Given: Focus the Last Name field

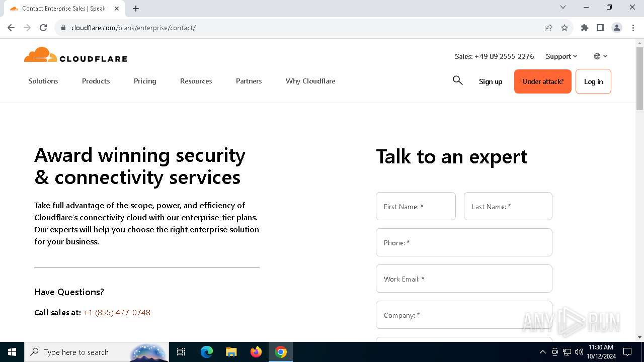Looking at the screenshot, I should click(x=508, y=206).
